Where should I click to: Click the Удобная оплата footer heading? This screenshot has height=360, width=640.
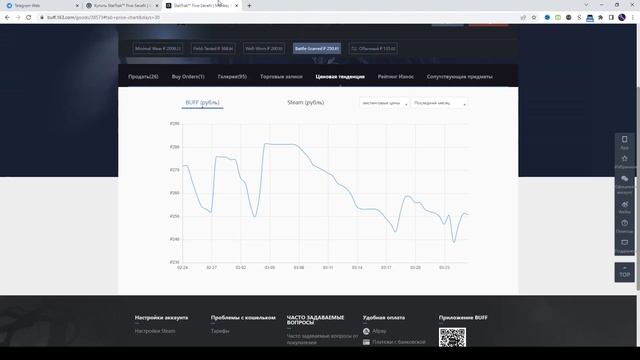tap(384, 318)
